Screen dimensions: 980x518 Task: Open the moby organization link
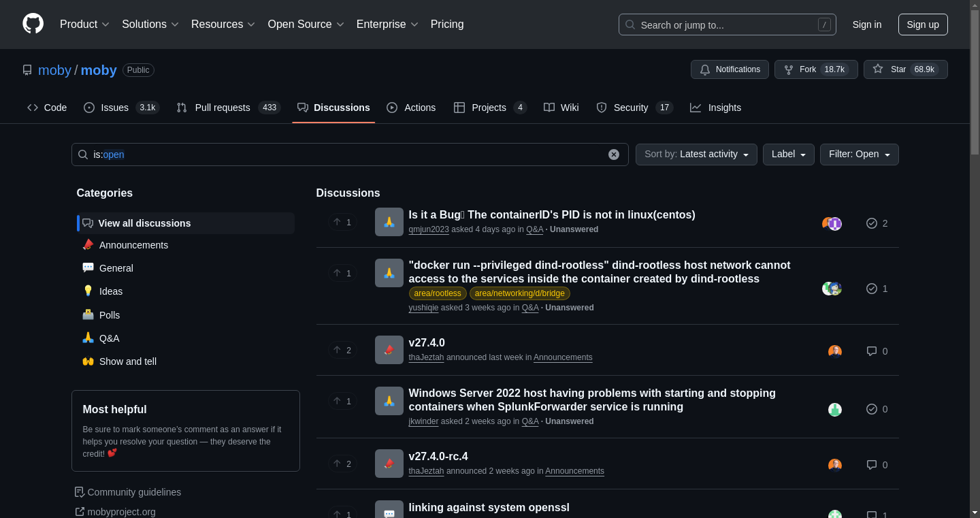pos(54,70)
